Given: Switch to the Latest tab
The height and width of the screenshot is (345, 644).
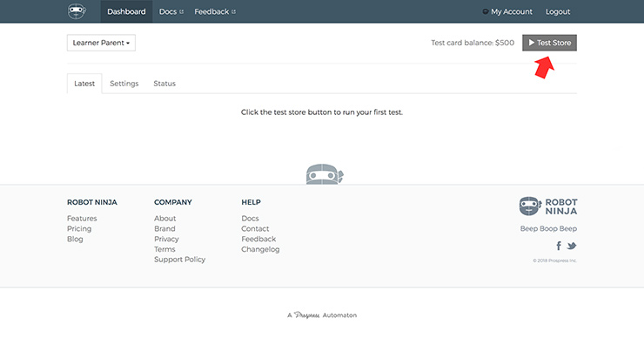Looking at the screenshot, I should coord(84,84).
